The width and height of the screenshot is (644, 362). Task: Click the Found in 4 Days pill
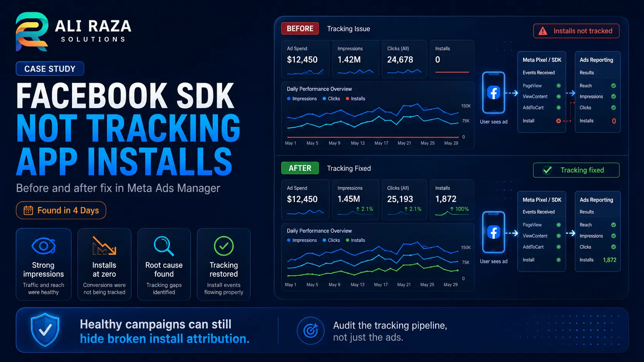point(61,210)
